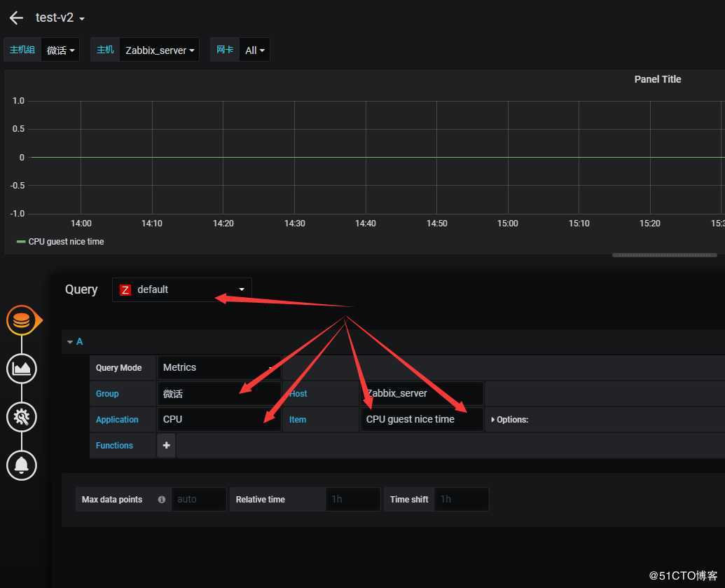Open the 主机 variable dropdown showing Zabbix_server
This screenshot has width=725, height=588.
point(160,50)
